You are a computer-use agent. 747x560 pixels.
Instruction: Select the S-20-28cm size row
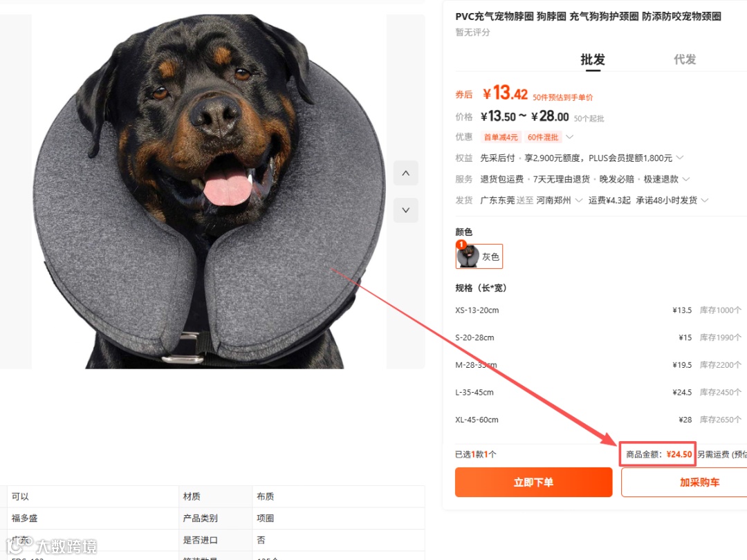coord(598,337)
